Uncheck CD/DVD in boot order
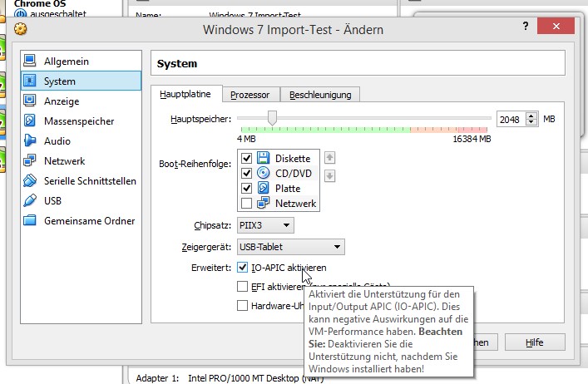588x384 pixels. pos(246,173)
